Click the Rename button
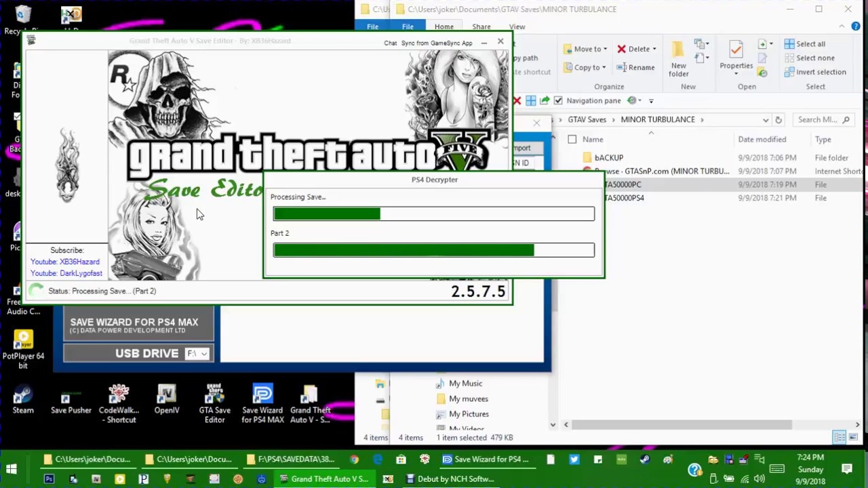 (635, 67)
